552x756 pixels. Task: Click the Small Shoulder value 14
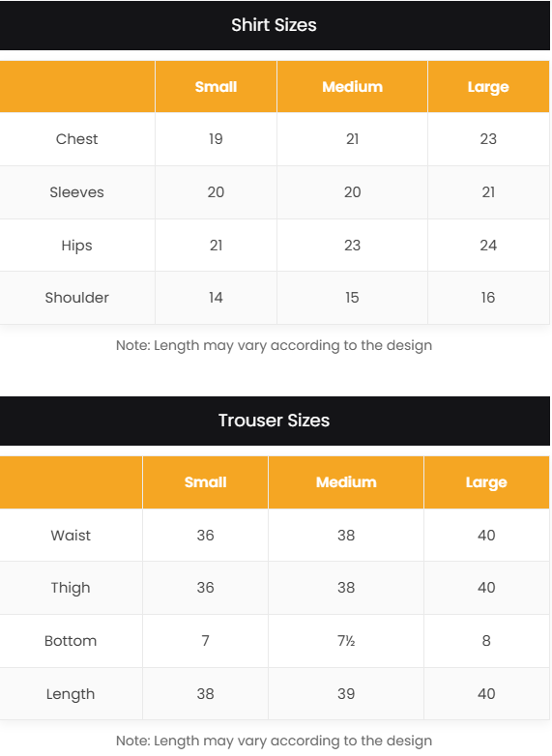click(216, 298)
